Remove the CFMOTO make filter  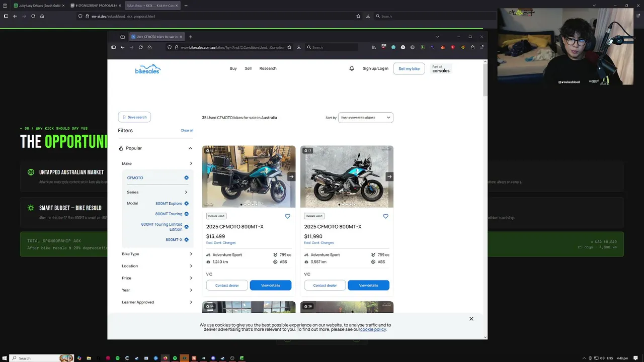[186, 177]
